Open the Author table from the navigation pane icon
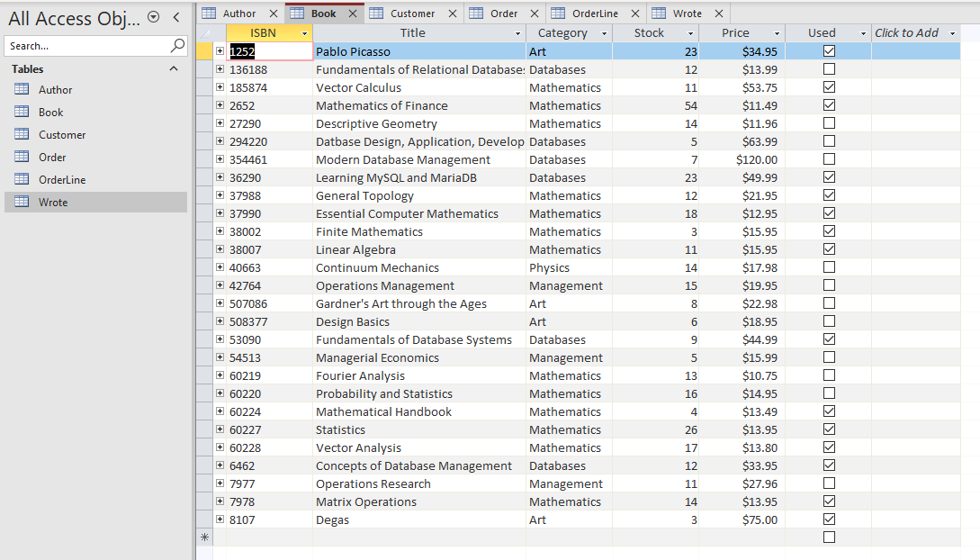Image resolution: width=980 pixels, height=560 pixels. tap(20, 89)
